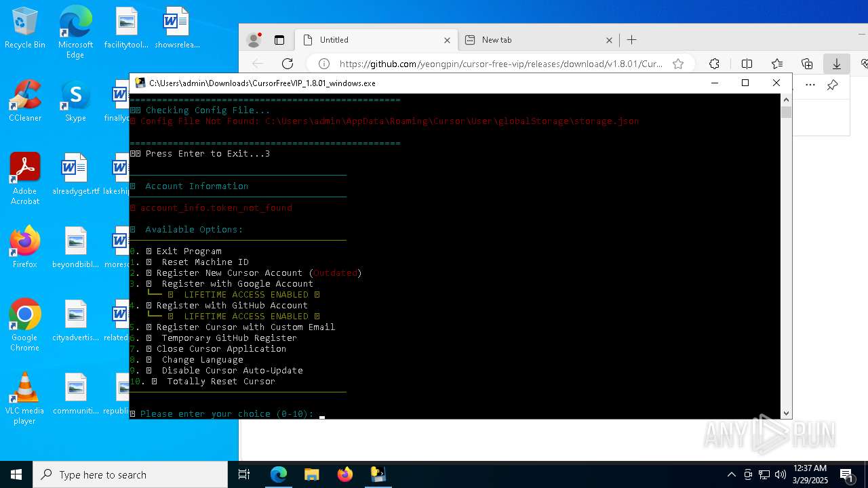
Task: Pin the downloads panel
Action: point(832,85)
